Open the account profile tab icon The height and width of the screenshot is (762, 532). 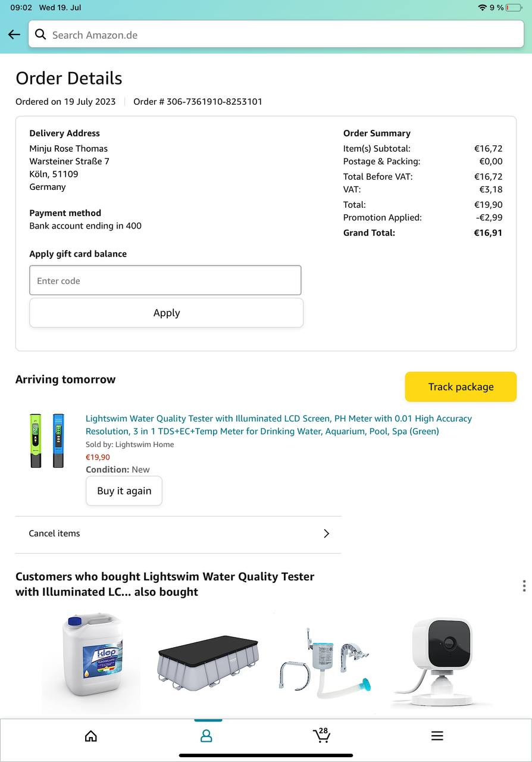pos(206,736)
